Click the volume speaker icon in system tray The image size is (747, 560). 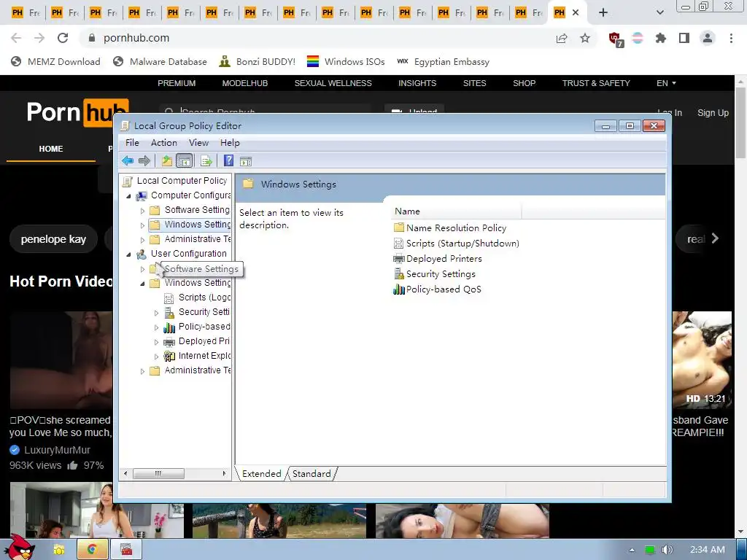click(x=667, y=550)
